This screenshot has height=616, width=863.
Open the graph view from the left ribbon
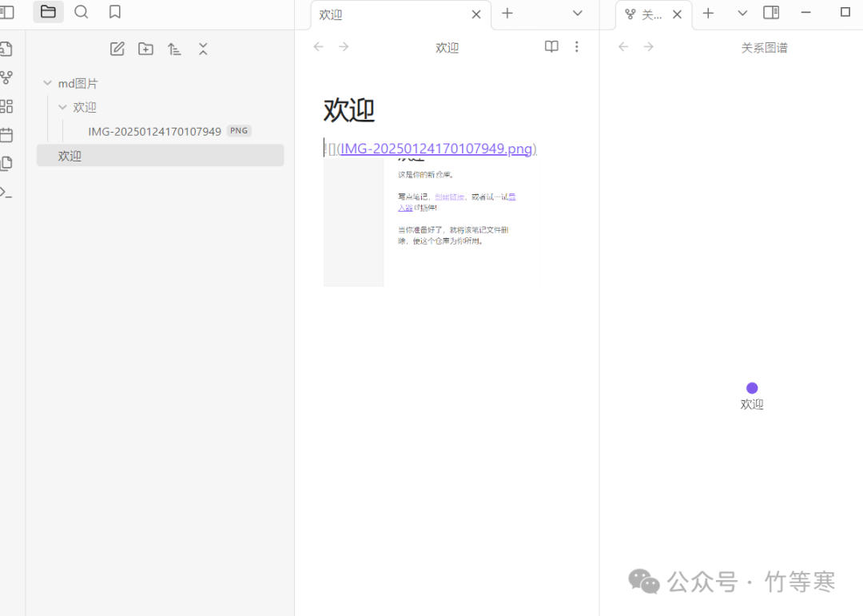[x=6, y=77]
